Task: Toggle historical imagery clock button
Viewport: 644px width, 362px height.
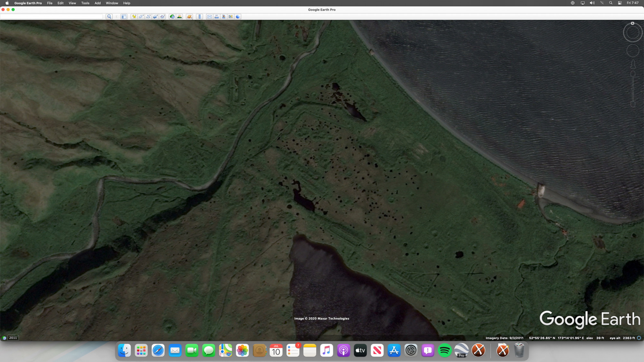Action: (172, 17)
